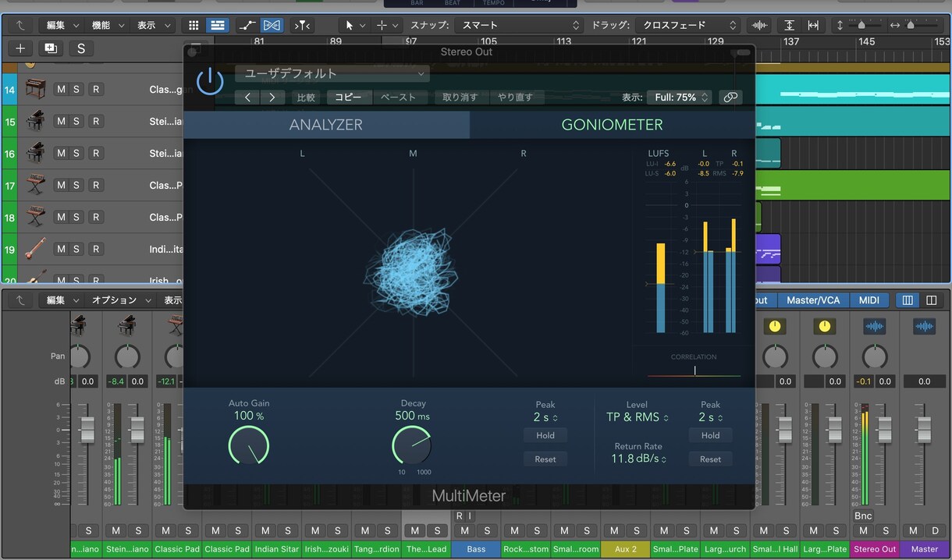This screenshot has width=952, height=560.
Task: Open the Return Rate 11.8 dB/s dropdown
Action: point(639,459)
